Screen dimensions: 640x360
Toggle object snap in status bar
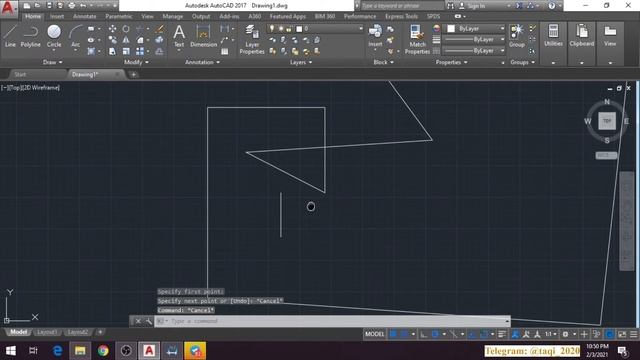[484, 334]
